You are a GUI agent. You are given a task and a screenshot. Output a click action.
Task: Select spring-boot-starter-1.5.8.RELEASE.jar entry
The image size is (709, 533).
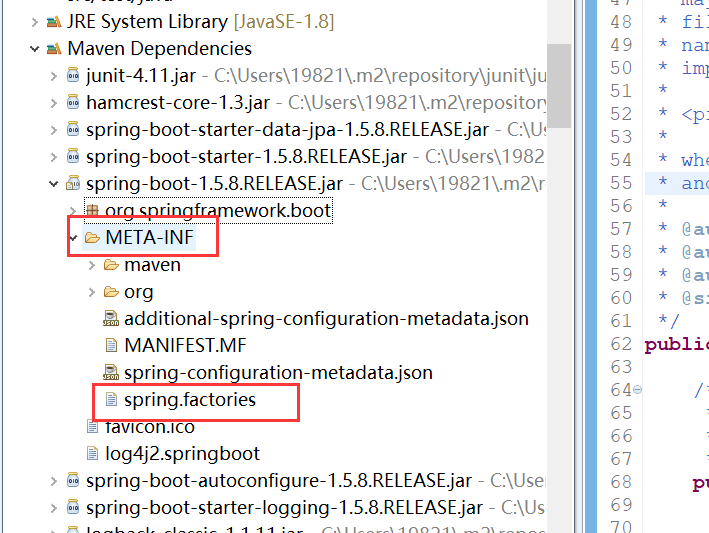(x=246, y=157)
